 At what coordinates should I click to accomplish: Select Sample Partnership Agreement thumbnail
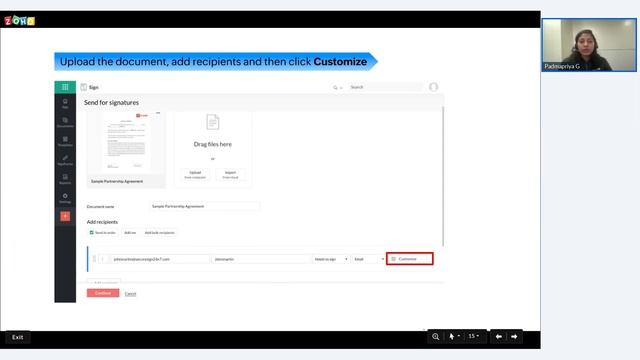click(x=126, y=149)
